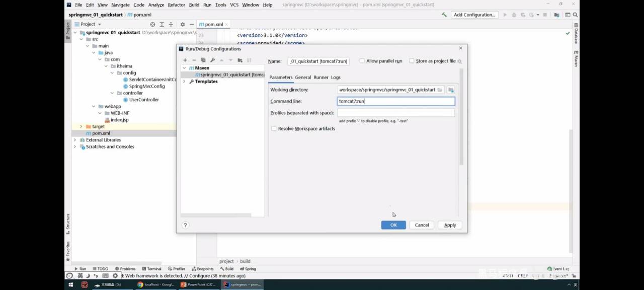Click the gear beside Store as project file
The height and width of the screenshot is (290, 644).
tap(459, 61)
